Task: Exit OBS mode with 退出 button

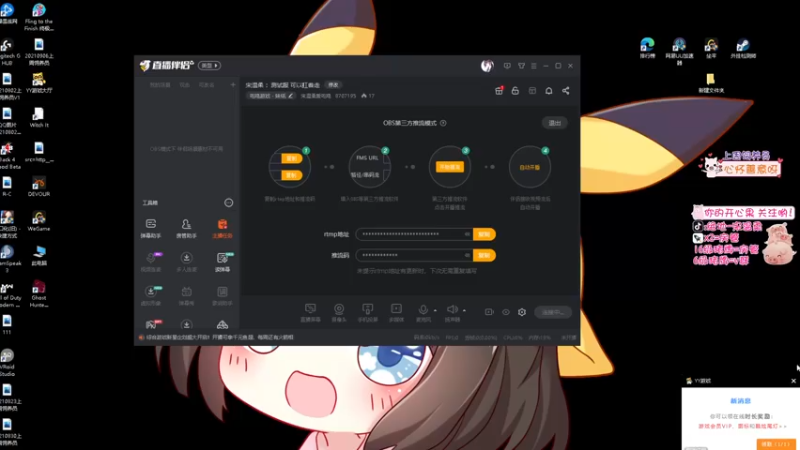Action: tap(555, 123)
